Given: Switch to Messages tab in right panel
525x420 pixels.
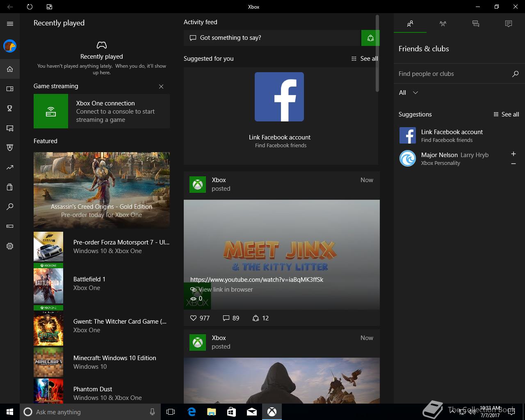Looking at the screenshot, I should (476, 24).
